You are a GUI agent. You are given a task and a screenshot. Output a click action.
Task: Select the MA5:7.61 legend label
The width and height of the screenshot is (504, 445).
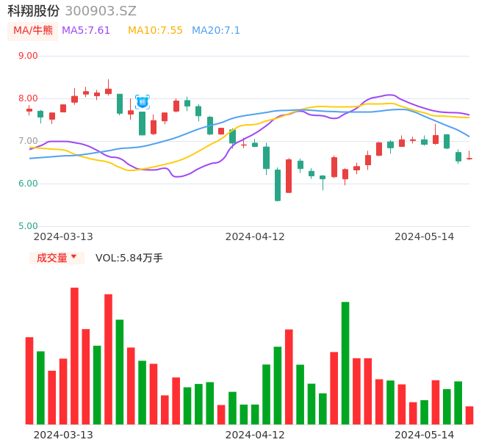[86, 31]
